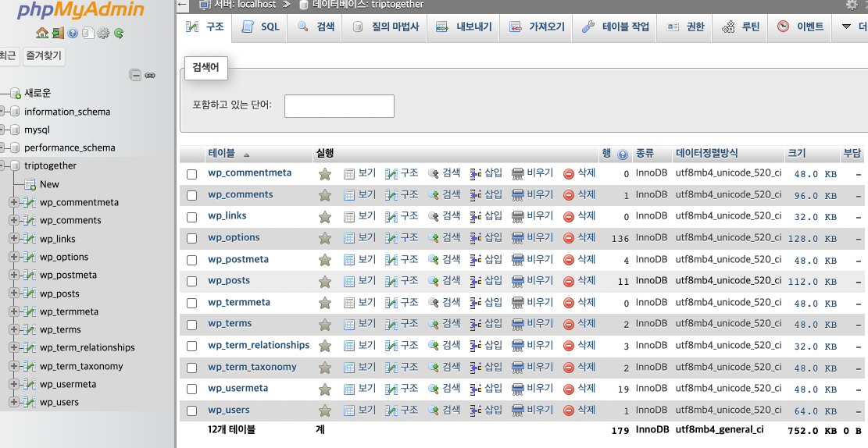Expand wp_links node in sidebar tree
The image size is (868, 448).
click(x=14, y=238)
